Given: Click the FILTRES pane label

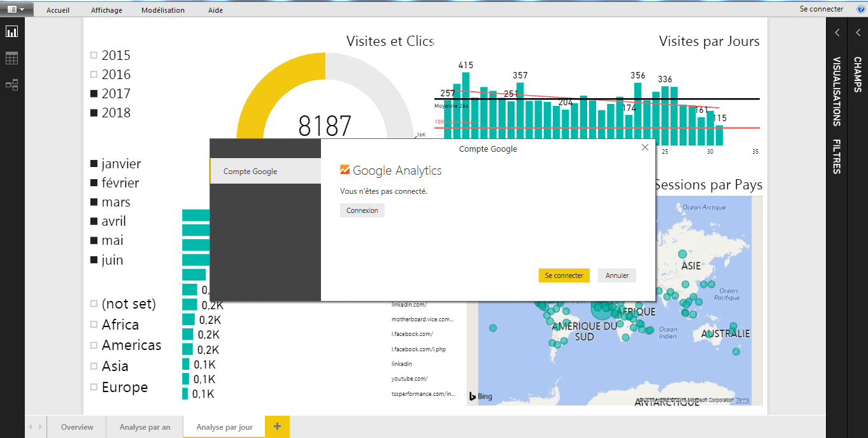Looking at the screenshot, I should tap(837, 157).
